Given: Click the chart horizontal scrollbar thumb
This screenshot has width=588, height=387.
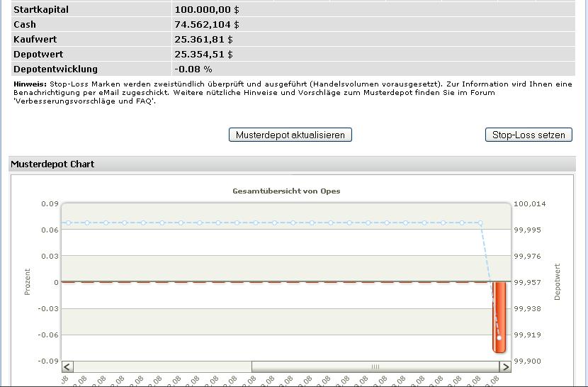Looking at the screenshot, I should click(x=375, y=366).
